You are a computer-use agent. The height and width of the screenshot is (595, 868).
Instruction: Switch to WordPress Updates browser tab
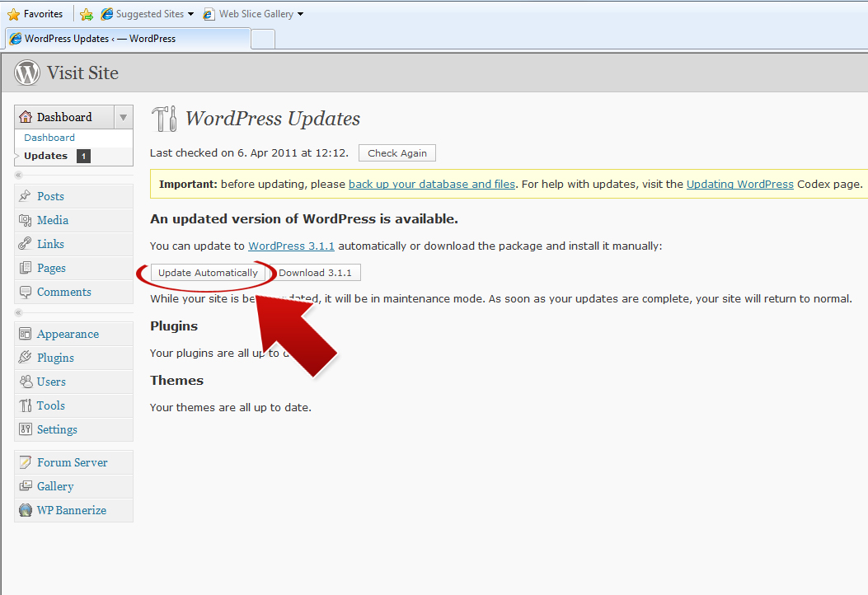[128, 39]
